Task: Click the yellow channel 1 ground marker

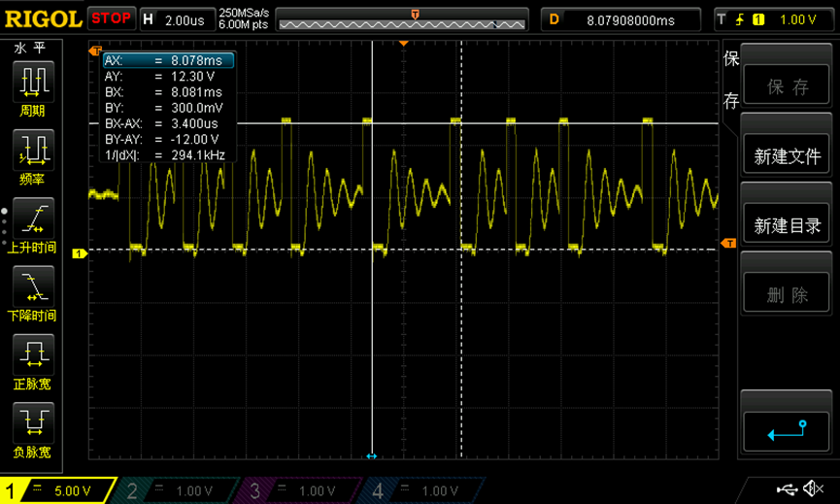Action: pos(79,253)
